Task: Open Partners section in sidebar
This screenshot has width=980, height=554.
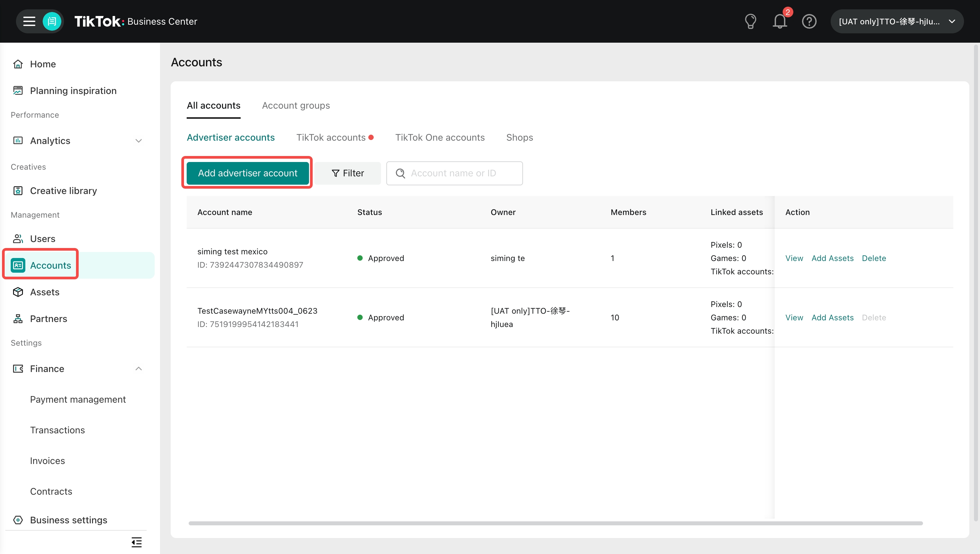Action: click(x=48, y=318)
